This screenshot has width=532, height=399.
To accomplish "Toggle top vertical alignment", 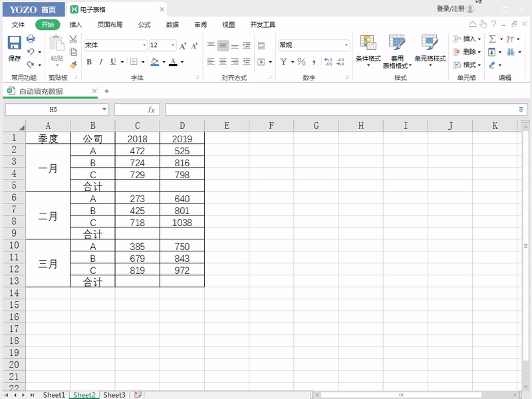I will click(211, 45).
